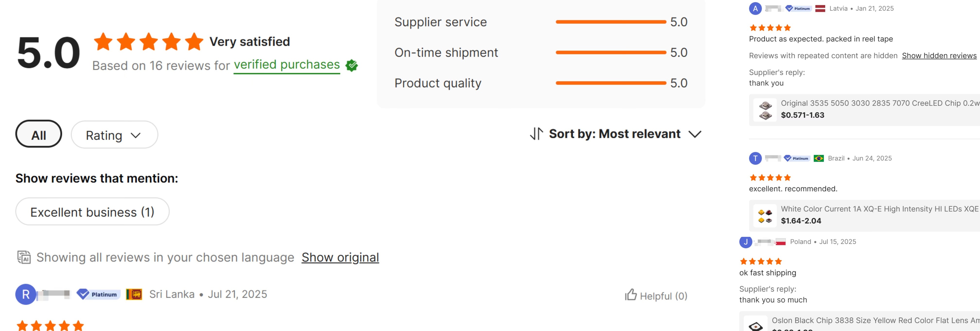This screenshot has width=980, height=331.
Task: Click the verified purchases link
Action: click(287, 65)
